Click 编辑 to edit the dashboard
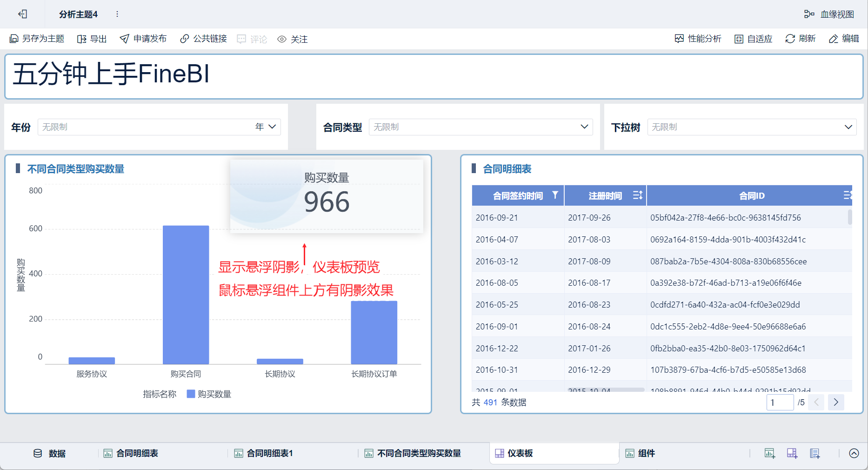The width and height of the screenshot is (868, 470). click(x=844, y=39)
